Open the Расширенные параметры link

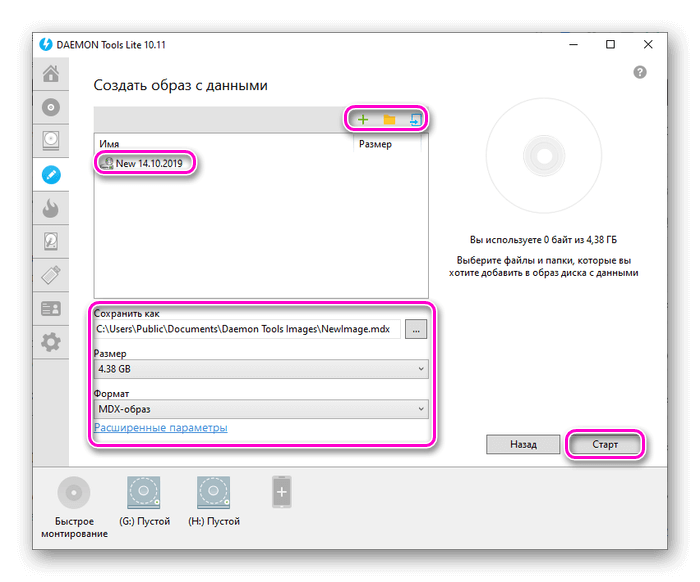point(161,428)
